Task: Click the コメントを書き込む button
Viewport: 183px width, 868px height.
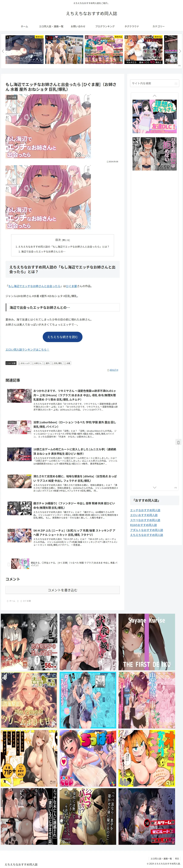Action: [63, 590]
